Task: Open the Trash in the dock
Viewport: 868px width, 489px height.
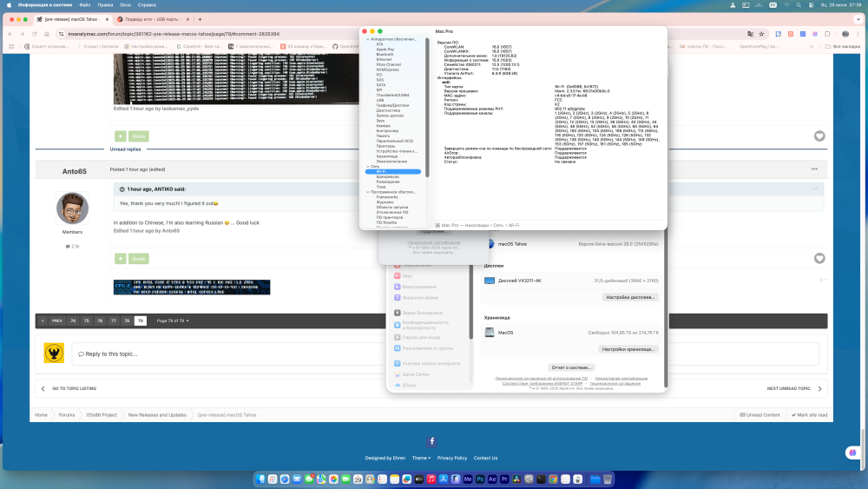Action: (x=608, y=479)
